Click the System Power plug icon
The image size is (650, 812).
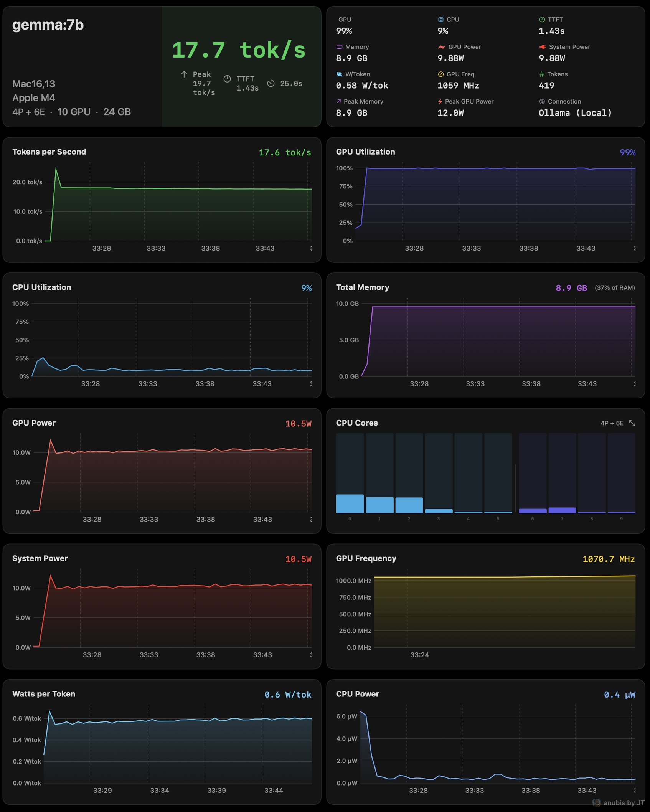tap(543, 47)
